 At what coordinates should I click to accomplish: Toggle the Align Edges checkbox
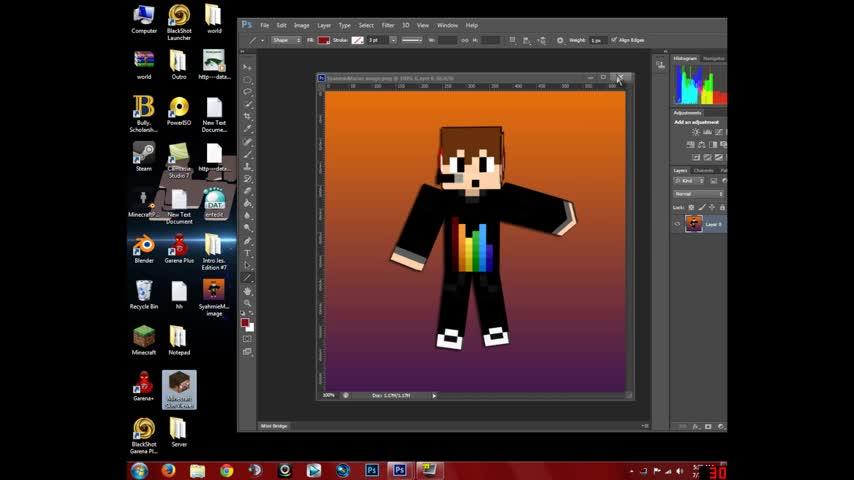point(613,40)
